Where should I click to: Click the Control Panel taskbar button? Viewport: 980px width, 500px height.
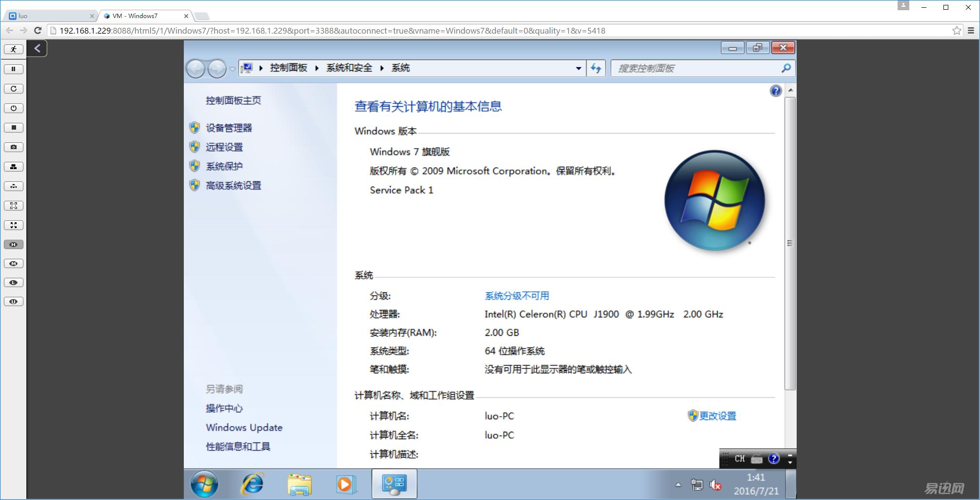[394, 484]
